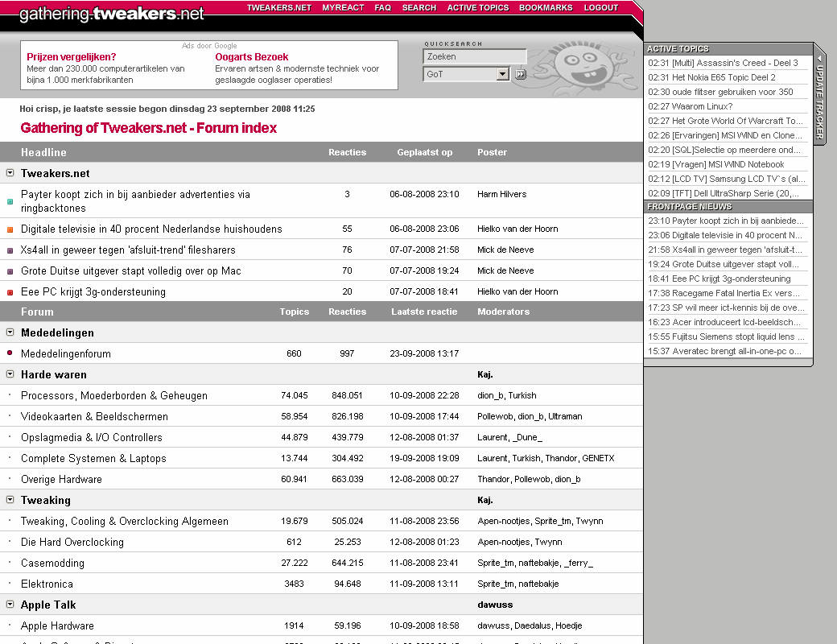Viewport: 837px width, 644px height.
Task: Open [Ervaringen] MSI WIND en Clone topic
Action: (725, 135)
